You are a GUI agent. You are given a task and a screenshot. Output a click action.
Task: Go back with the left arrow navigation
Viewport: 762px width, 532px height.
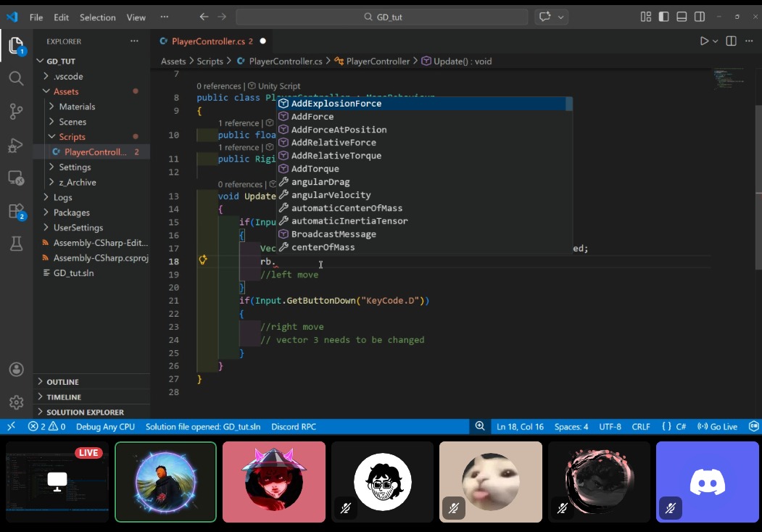tap(204, 17)
